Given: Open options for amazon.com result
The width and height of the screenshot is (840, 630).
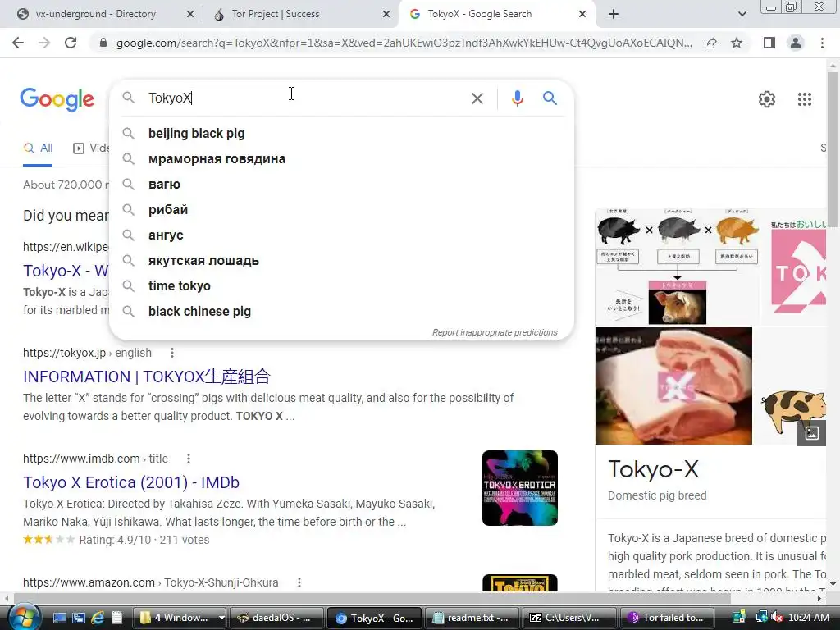Looking at the screenshot, I should tap(299, 582).
